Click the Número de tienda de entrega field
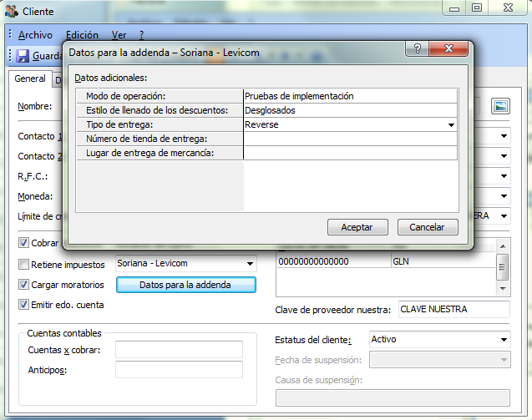 click(x=351, y=139)
